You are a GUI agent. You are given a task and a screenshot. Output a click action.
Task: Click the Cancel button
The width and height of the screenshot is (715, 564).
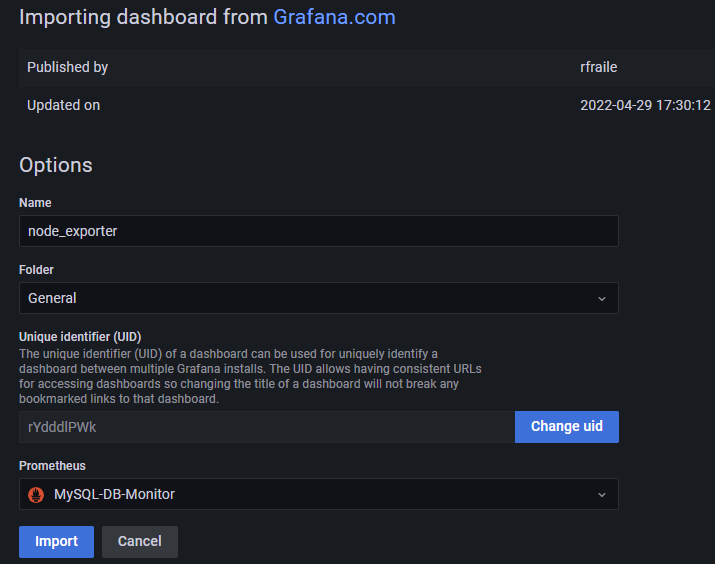pos(140,542)
